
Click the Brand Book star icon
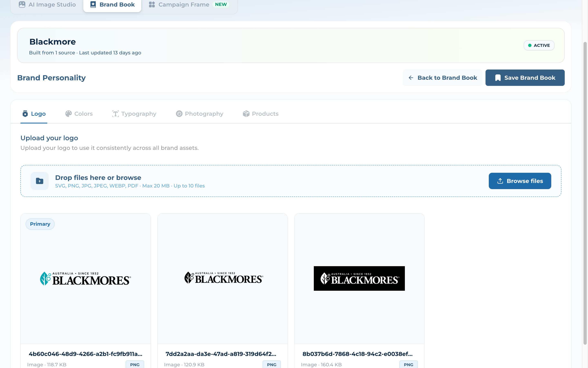coord(93,5)
